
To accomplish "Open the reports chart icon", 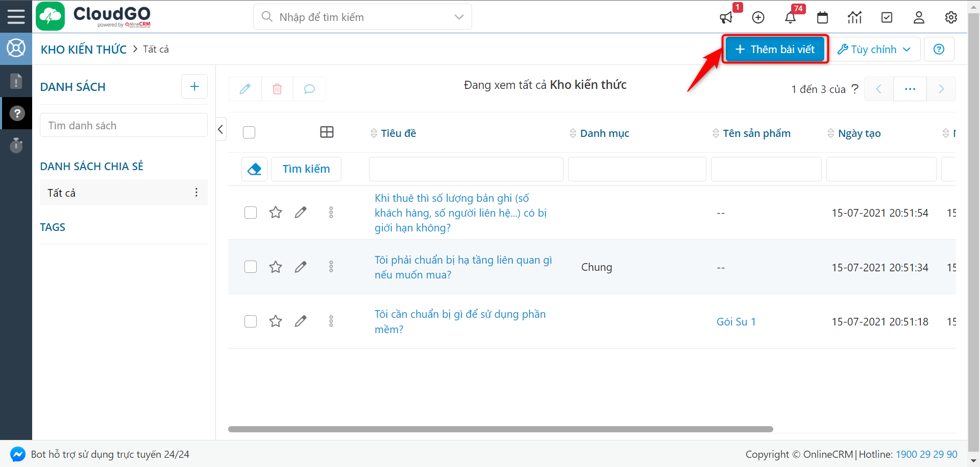I will pos(854,17).
